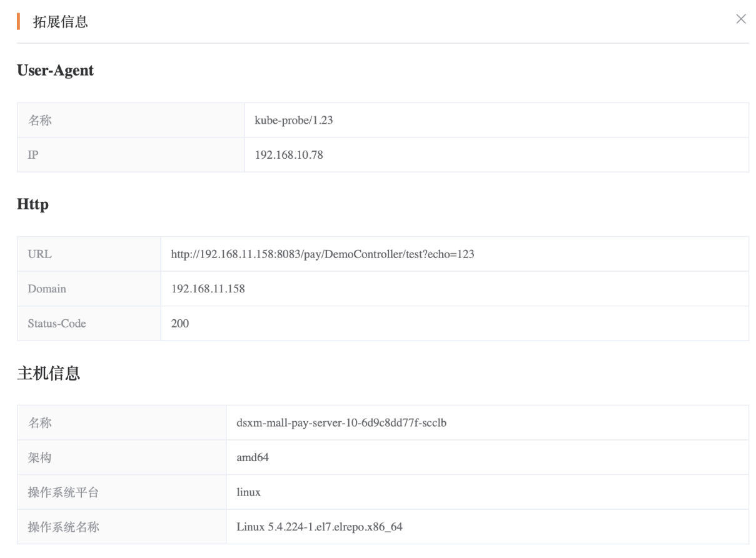Click the Status-Code row label

(56, 324)
